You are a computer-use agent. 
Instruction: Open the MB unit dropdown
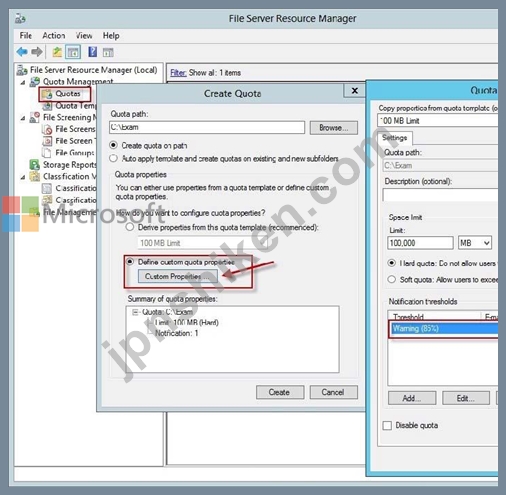[475, 243]
